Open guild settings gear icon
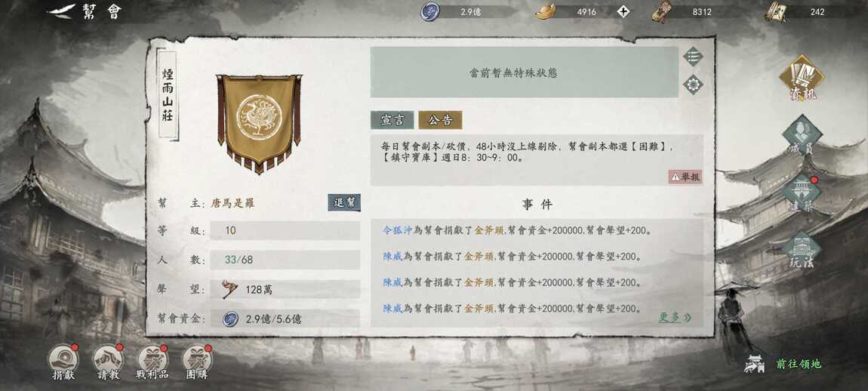 click(693, 85)
